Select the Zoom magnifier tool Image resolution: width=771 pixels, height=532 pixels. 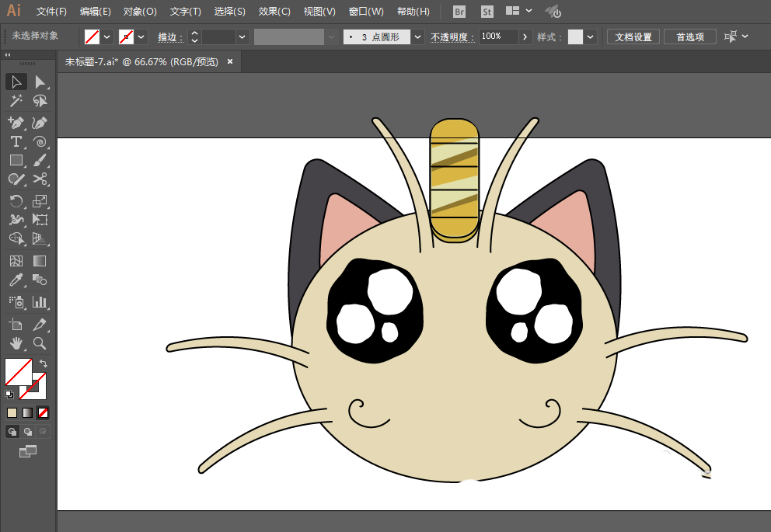pyautogui.click(x=40, y=342)
